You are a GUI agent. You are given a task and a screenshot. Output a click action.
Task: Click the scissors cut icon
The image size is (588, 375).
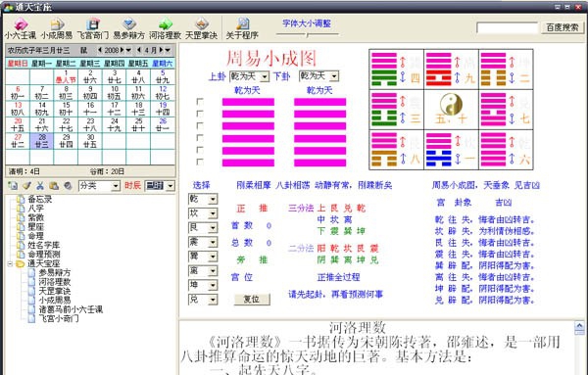point(40,185)
